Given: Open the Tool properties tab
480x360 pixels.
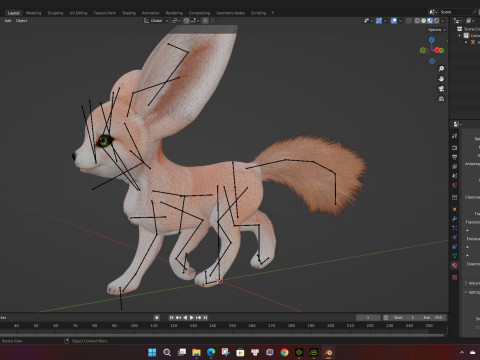Looking at the screenshot, I should coord(455,136).
